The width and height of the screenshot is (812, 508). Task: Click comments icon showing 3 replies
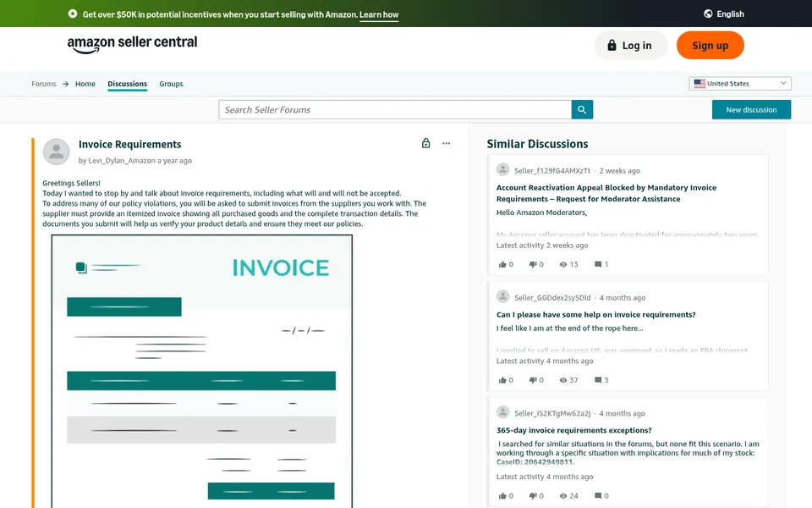pyautogui.click(x=598, y=380)
